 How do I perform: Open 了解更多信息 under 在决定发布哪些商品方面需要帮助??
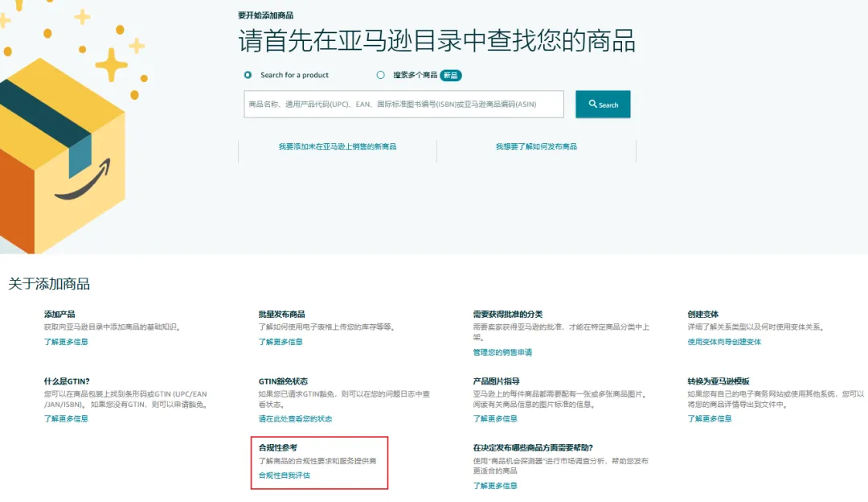(495, 486)
